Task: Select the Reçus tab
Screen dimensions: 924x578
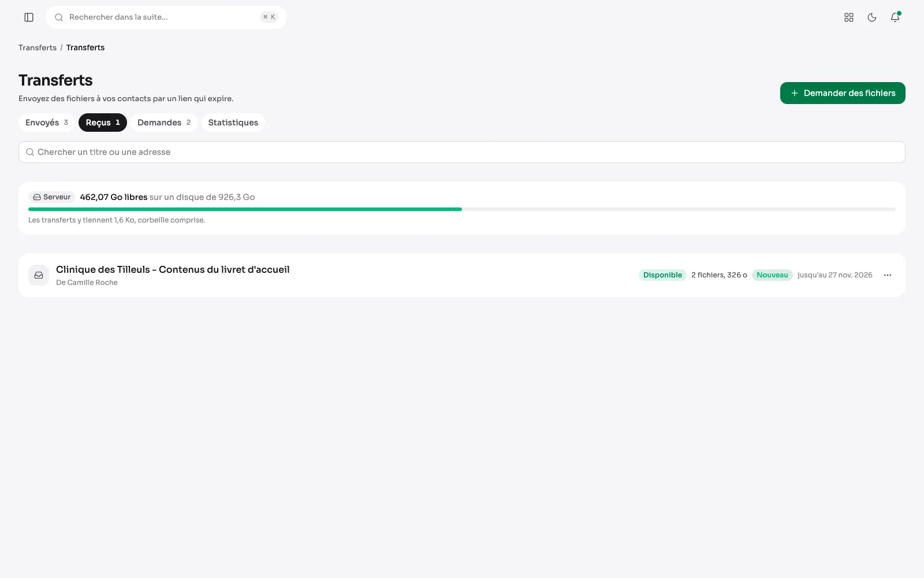Action: 103,123
